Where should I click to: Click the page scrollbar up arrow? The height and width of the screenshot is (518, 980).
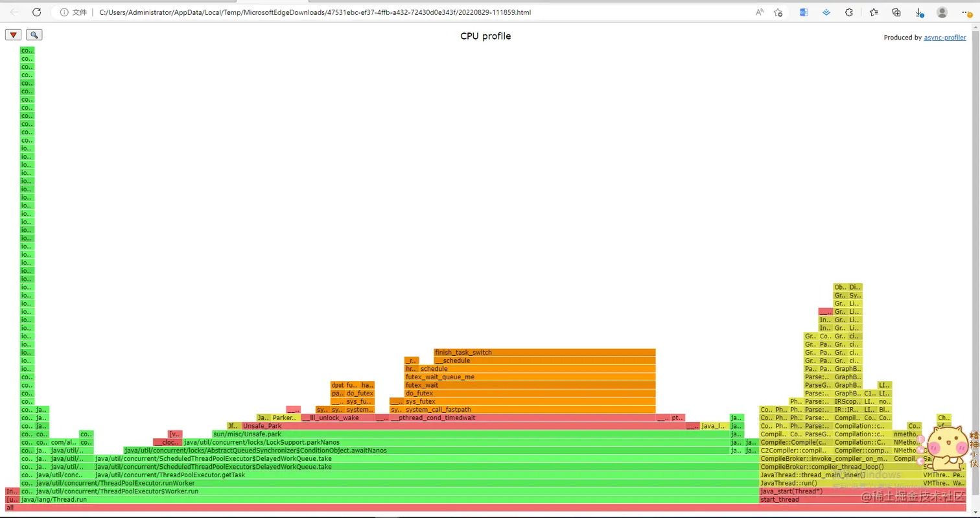pos(975,28)
